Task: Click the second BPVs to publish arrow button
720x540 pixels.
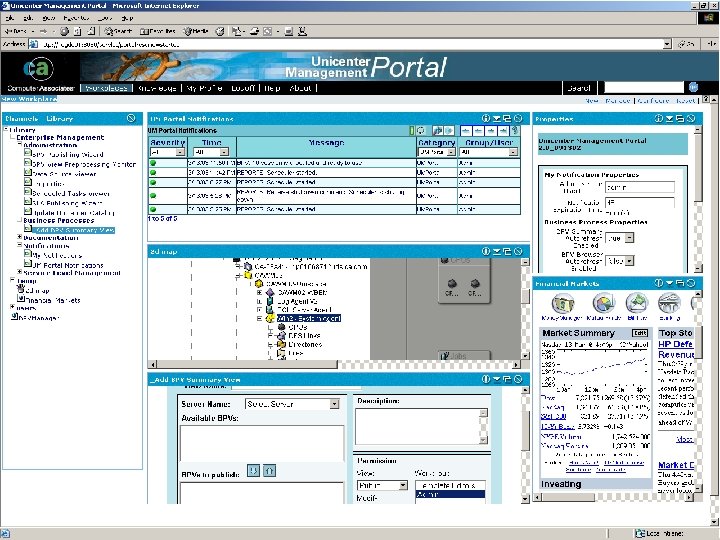Action: (270, 471)
